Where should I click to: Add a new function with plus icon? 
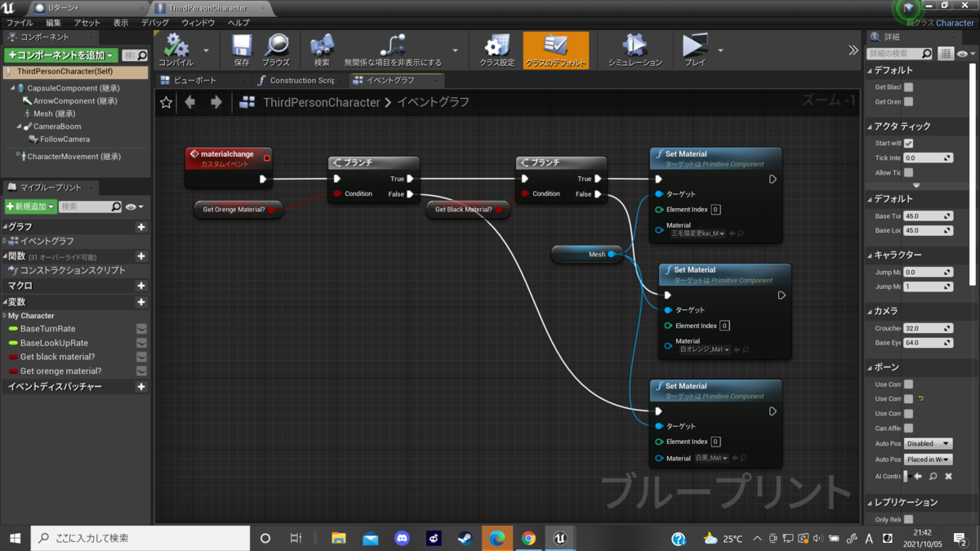click(141, 256)
